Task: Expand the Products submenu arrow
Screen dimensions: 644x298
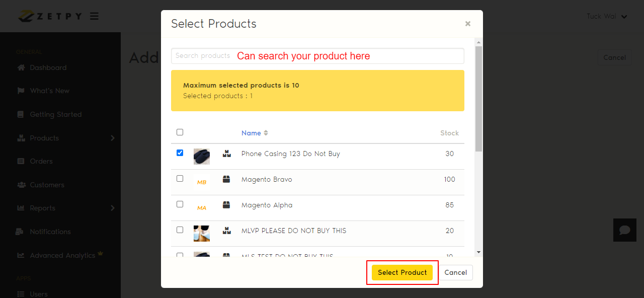Action: [113, 138]
